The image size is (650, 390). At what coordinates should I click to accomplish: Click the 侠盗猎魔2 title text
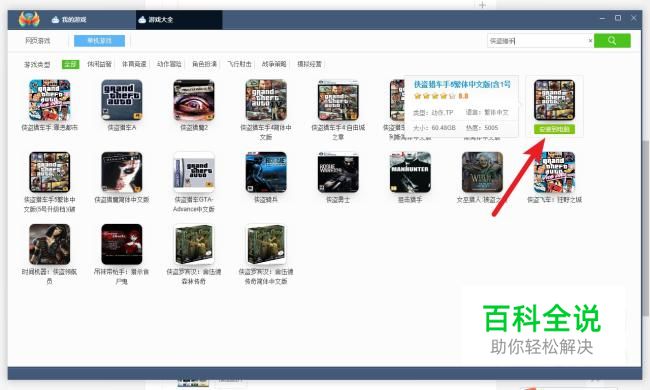194,128
